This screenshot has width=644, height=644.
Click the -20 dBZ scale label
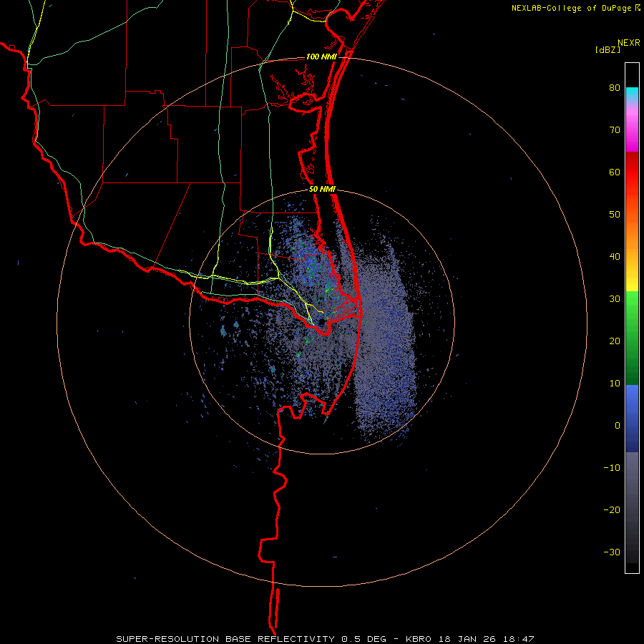click(612, 510)
